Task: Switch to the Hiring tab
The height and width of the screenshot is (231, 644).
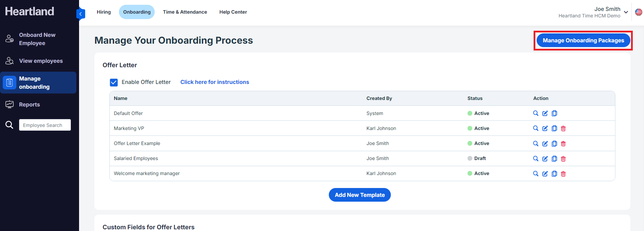Action: (x=104, y=12)
